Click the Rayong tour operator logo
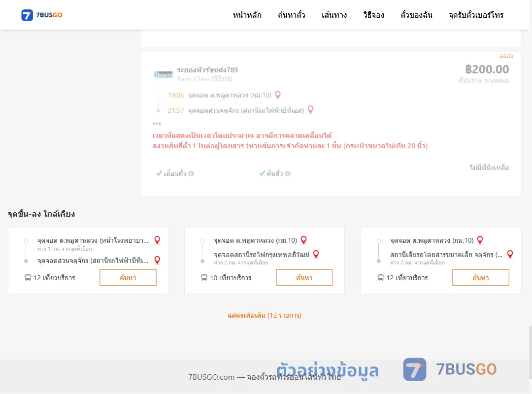This screenshot has width=532, height=394. click(163, 74)
